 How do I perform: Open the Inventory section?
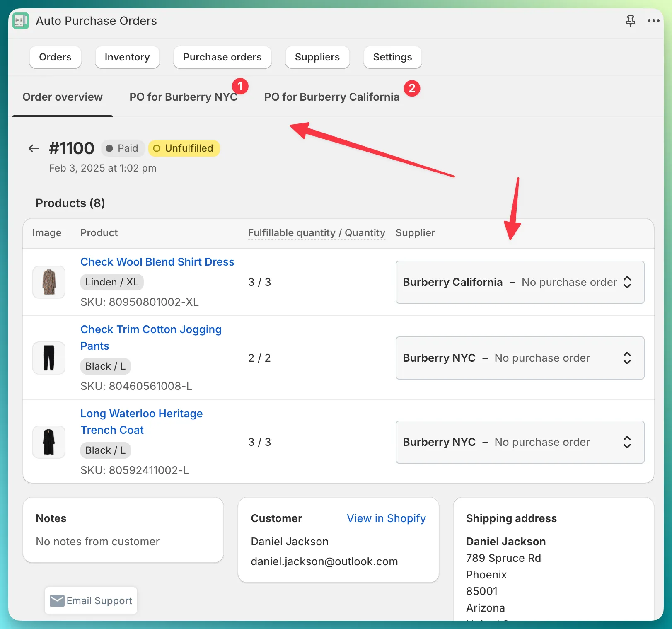(x=127, y=57)
